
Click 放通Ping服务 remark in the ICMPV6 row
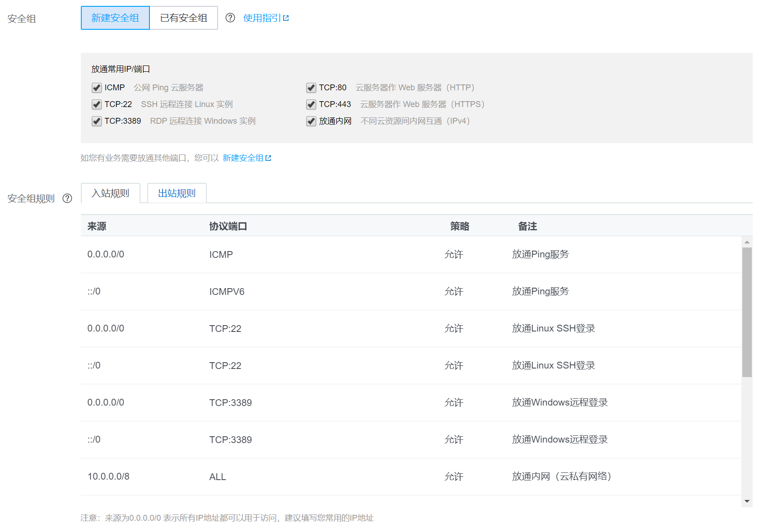[540, 291]
